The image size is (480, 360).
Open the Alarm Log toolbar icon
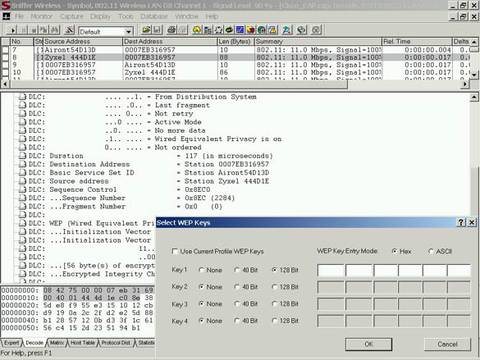(x=273, y=30)
